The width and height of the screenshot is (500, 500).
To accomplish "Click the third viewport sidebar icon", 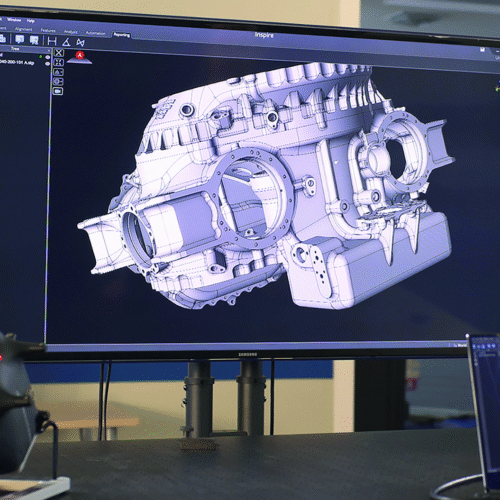I will 58,72.
